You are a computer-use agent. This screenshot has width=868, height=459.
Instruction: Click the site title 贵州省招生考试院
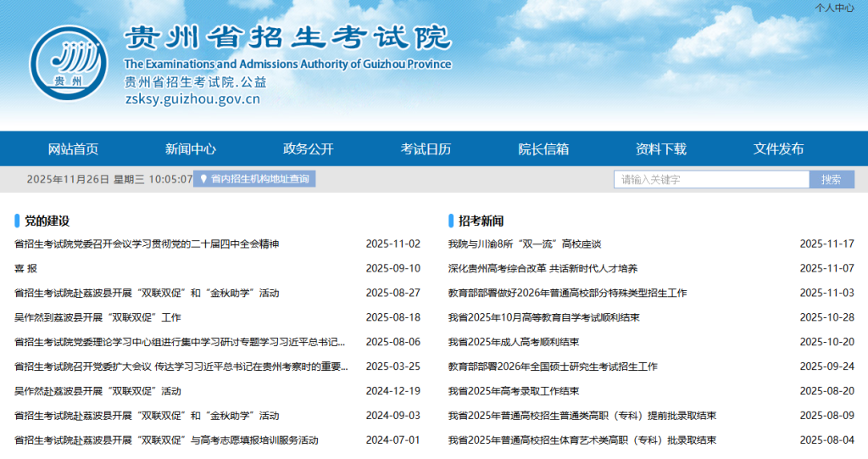(288, 37)
